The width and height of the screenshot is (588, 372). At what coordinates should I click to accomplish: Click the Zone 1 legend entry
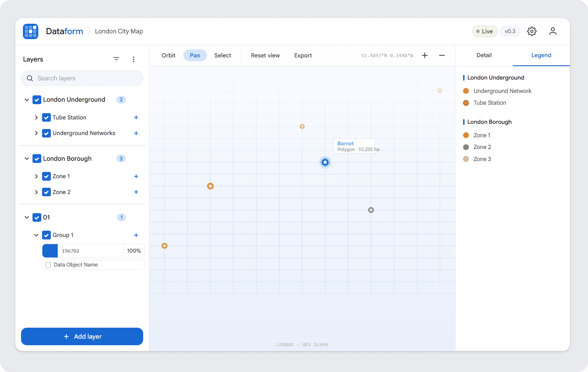pos(477,135)
